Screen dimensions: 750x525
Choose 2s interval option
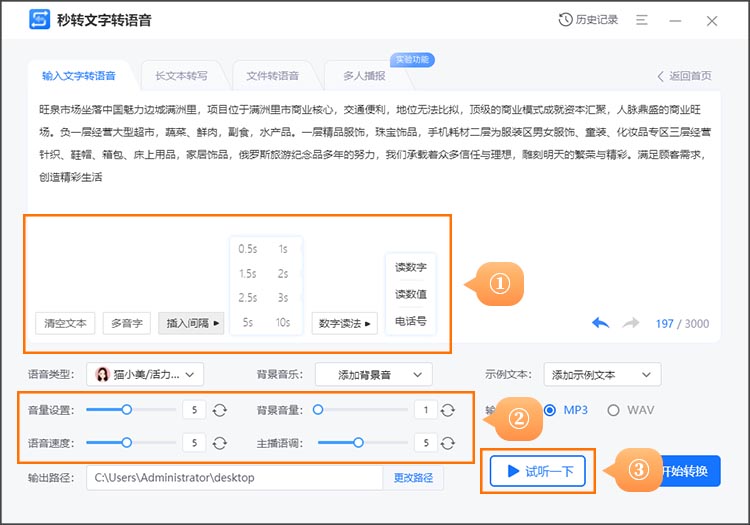283,273
